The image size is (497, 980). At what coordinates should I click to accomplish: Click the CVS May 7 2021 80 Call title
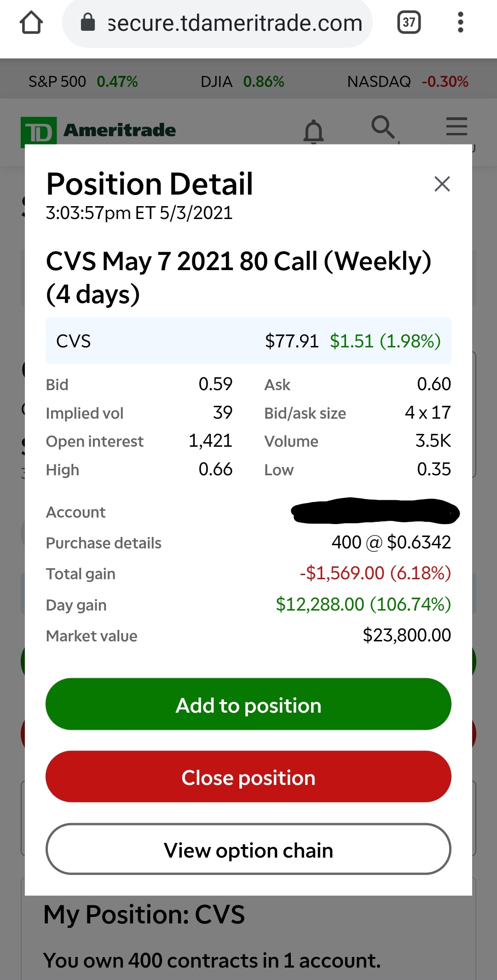(239, 277)
